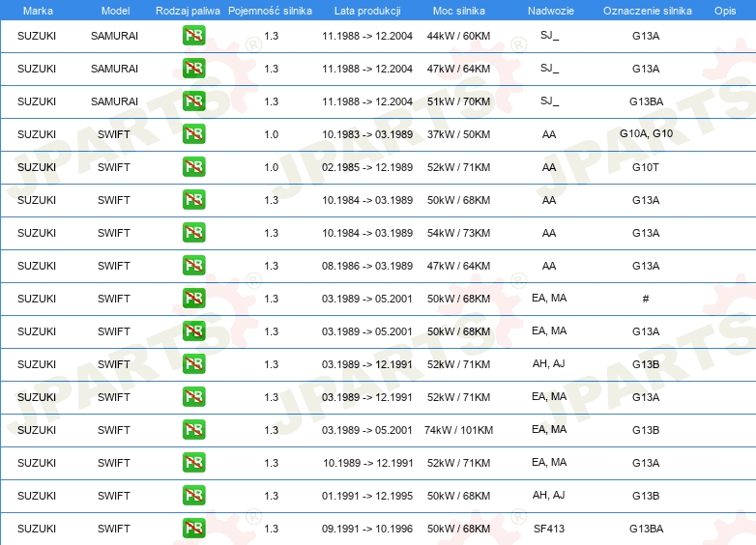Click the Opis column header
756x545 pixels.
(725, 11)
